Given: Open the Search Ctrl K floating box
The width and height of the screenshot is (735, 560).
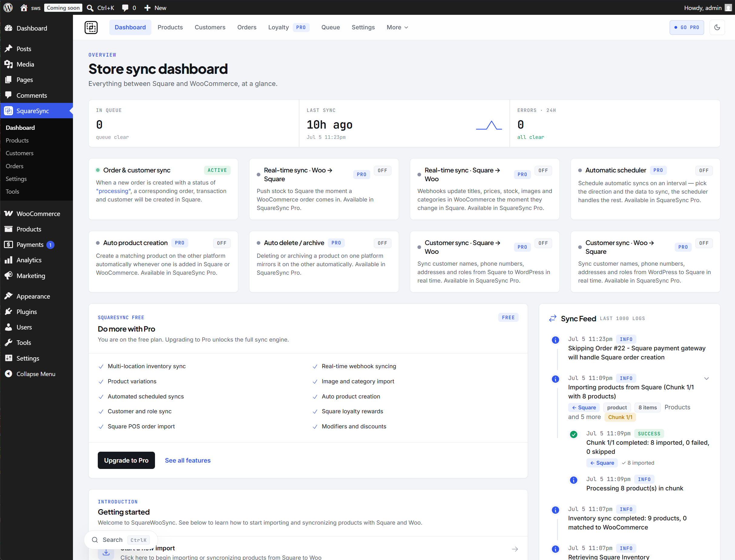Looking at the screenshot, I should tap(121, 540).
